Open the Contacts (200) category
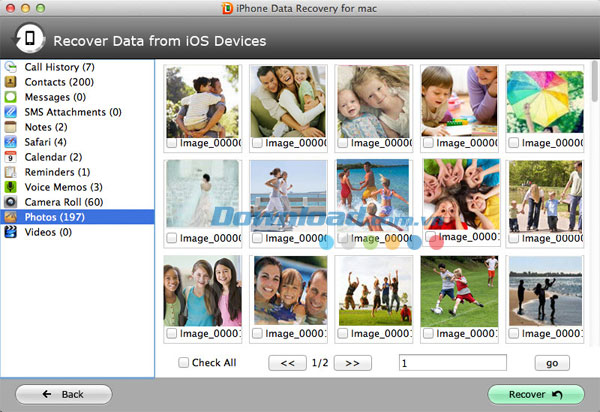600x412 pixels. tap(77, 82)
